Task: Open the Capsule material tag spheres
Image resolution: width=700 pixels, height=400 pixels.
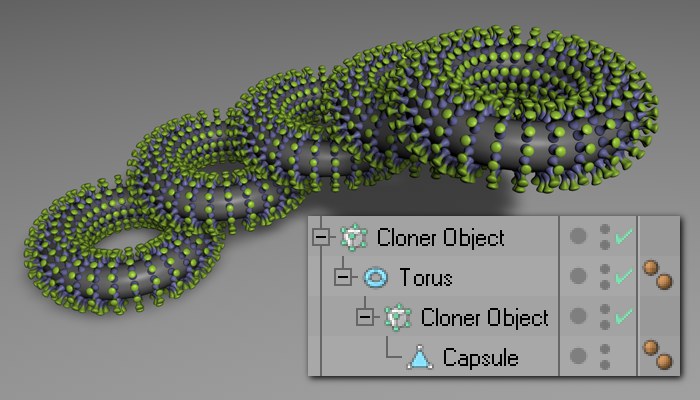Action: click(x=658, y=355)
